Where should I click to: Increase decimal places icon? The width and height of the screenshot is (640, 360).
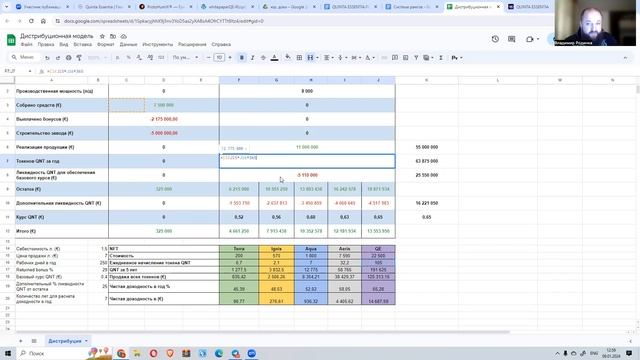pos(150,58)
